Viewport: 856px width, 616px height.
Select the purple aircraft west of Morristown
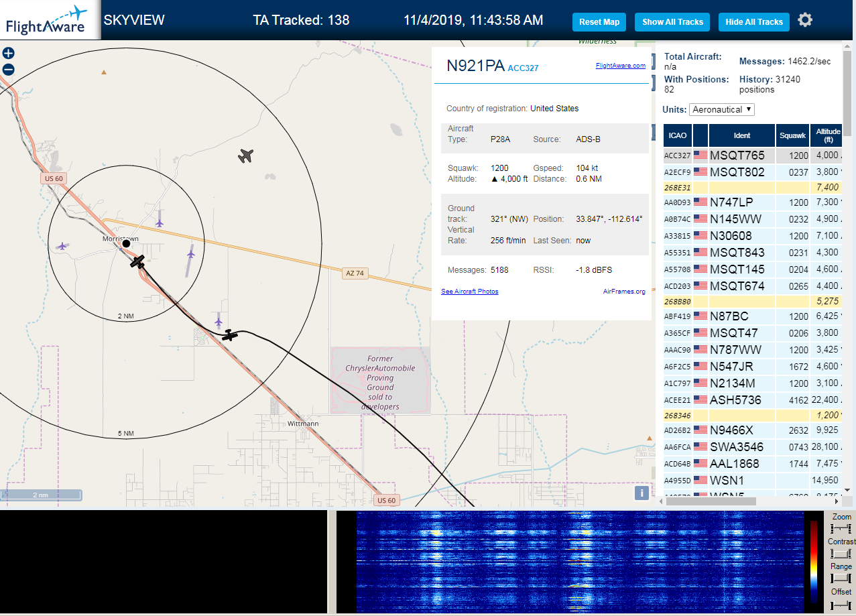pos(62,246)
